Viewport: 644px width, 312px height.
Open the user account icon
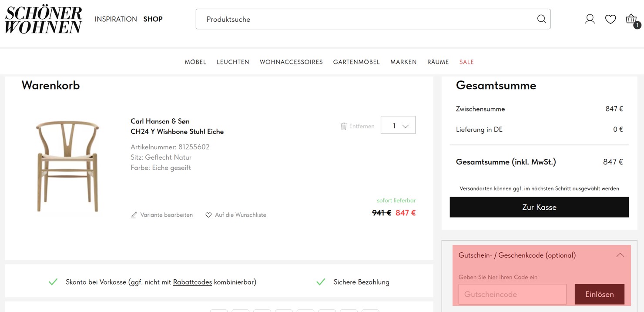tap(590, 19)
